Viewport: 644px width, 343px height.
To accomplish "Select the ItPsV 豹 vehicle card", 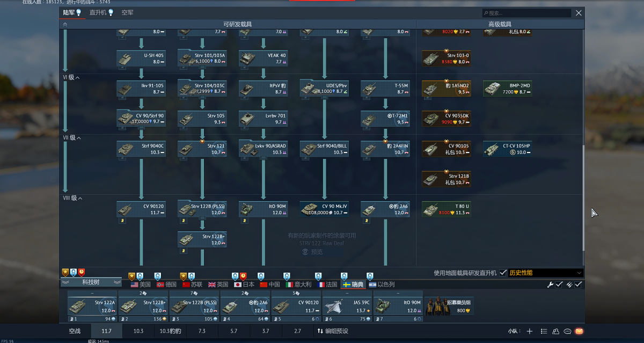I will [263, 88].
